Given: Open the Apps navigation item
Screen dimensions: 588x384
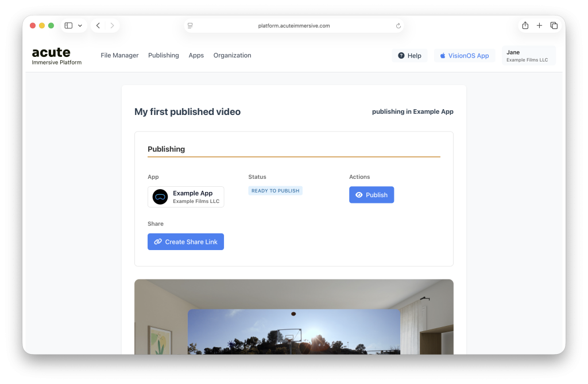Looking at the screenshot, I should click(x=196, y=56).
